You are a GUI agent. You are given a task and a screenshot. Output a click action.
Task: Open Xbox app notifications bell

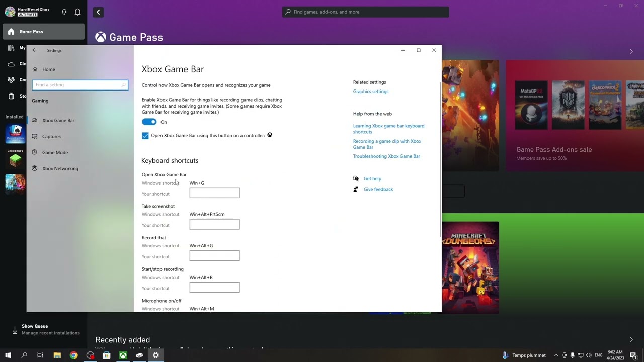[x=78, y=12]
